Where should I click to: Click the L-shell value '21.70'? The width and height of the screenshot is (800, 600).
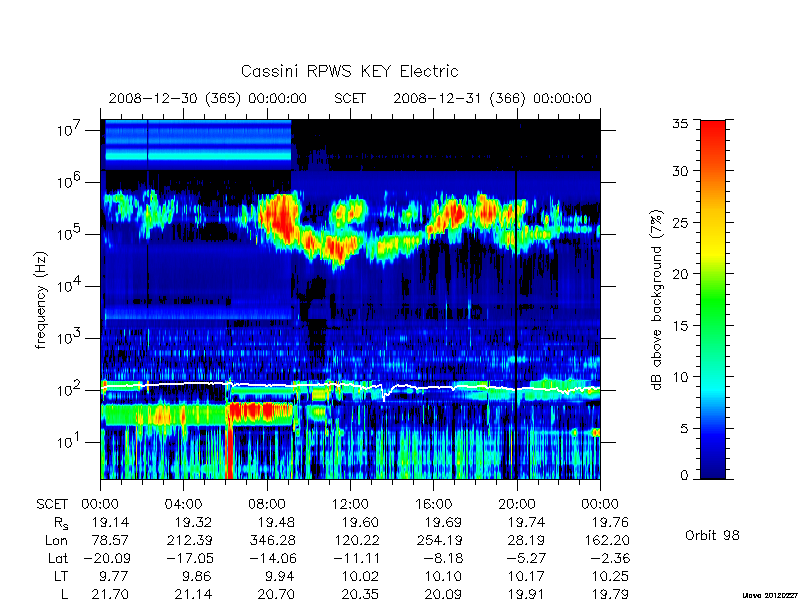tap(110, 593)
